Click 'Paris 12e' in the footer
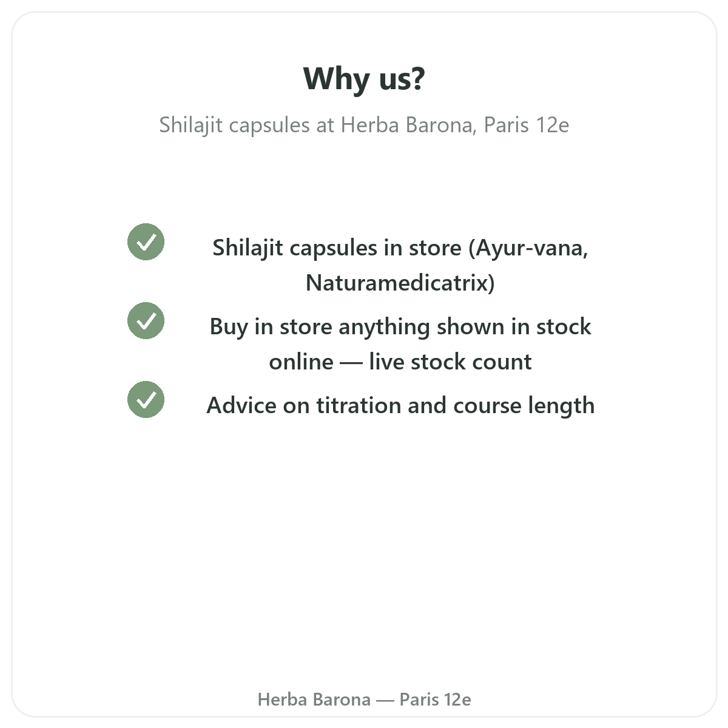Viewport: 728px width, 728px height. 436,699
